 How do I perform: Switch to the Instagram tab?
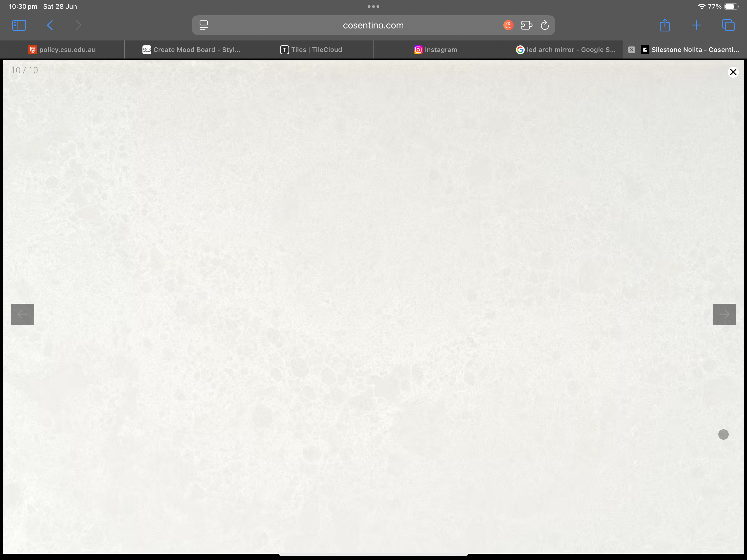click(x=436, y=50)
